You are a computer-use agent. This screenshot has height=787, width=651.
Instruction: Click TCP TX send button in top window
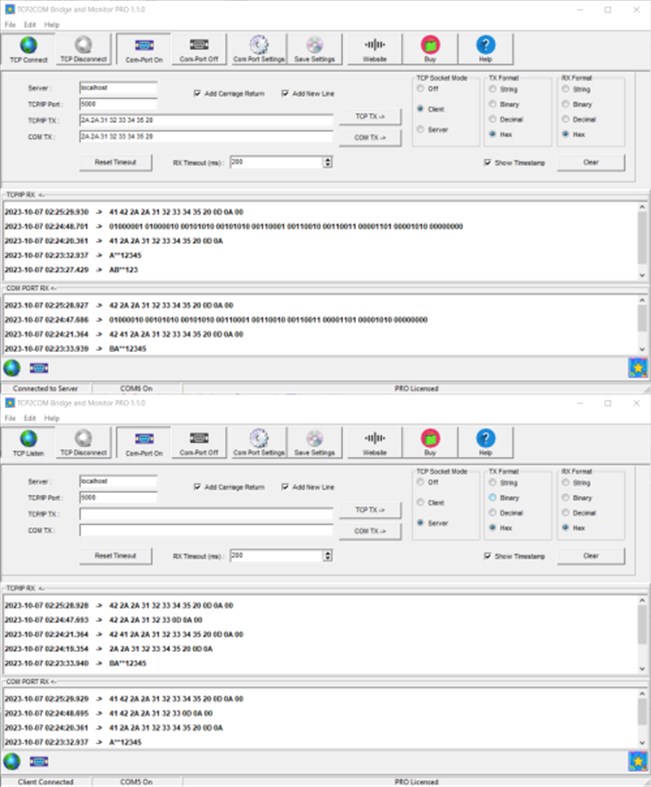[x=370, y=116]
